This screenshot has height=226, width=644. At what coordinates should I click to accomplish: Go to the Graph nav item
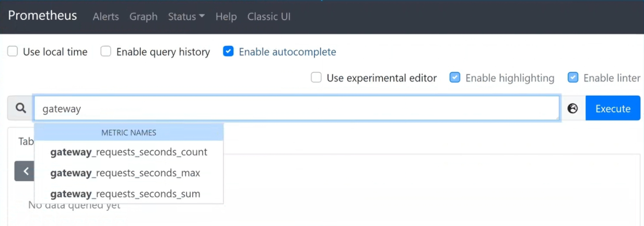coord(143,17)
